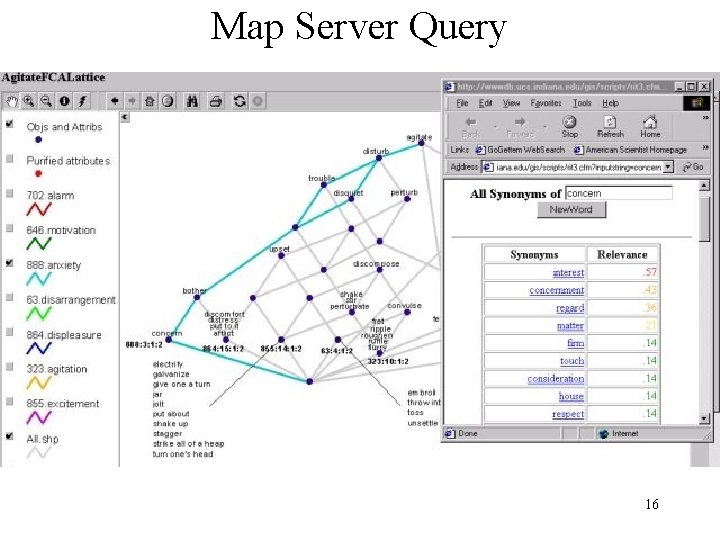The image size is (720, 540).
Task: Open the 'respect' synonym link
Action: (x=568, y=414)
